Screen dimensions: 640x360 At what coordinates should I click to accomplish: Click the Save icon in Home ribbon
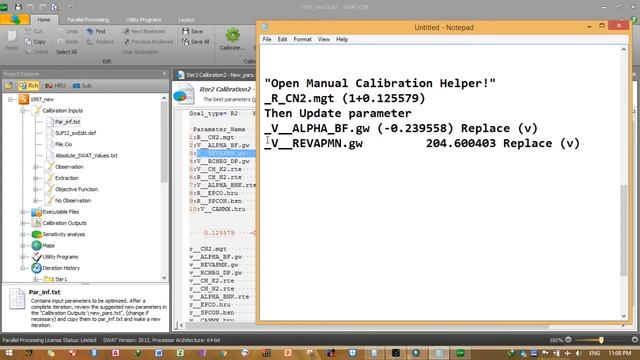tap(186, 31)
